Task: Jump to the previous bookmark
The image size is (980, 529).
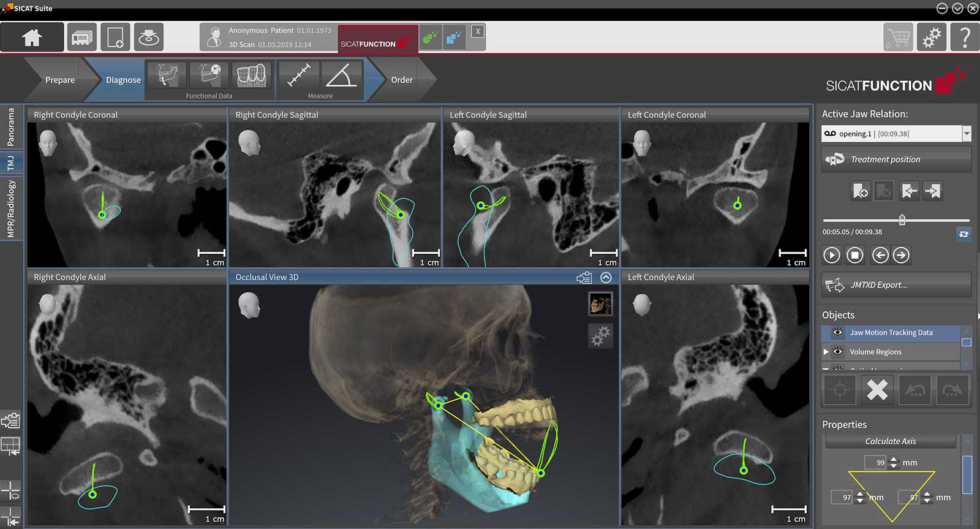Action: coord(909,191)
